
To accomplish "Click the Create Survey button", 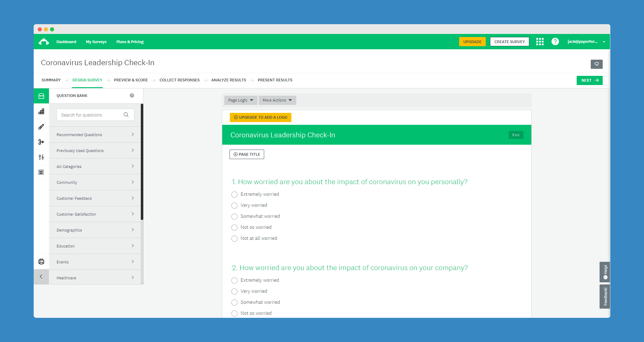I will point(509,41).
